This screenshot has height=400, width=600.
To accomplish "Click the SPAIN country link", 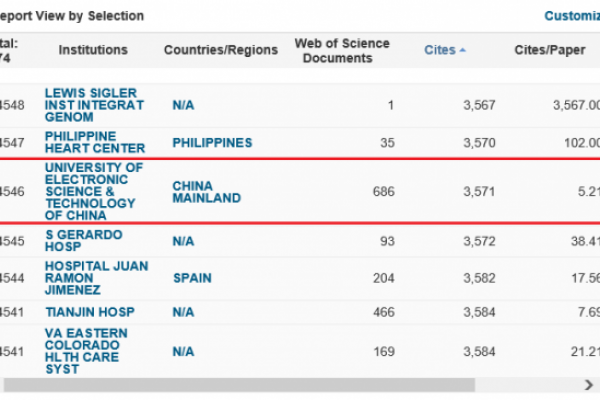I will click(192, 278).
